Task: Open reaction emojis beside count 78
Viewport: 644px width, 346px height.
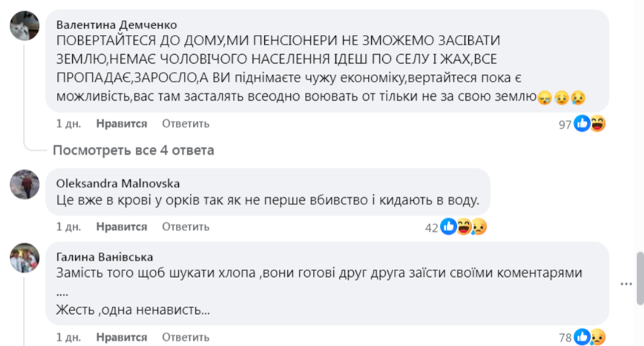Action: click(590, 338)
